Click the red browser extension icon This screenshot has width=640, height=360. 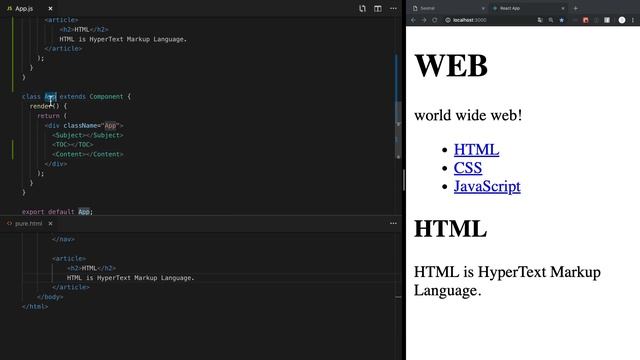[586, 20]
